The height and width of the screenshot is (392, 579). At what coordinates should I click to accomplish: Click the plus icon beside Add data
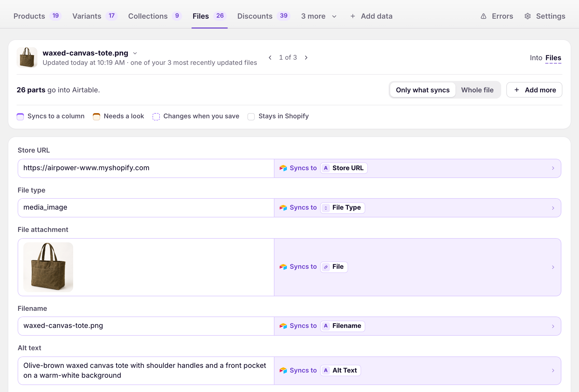pyautogui.click(x=353, y=16)
